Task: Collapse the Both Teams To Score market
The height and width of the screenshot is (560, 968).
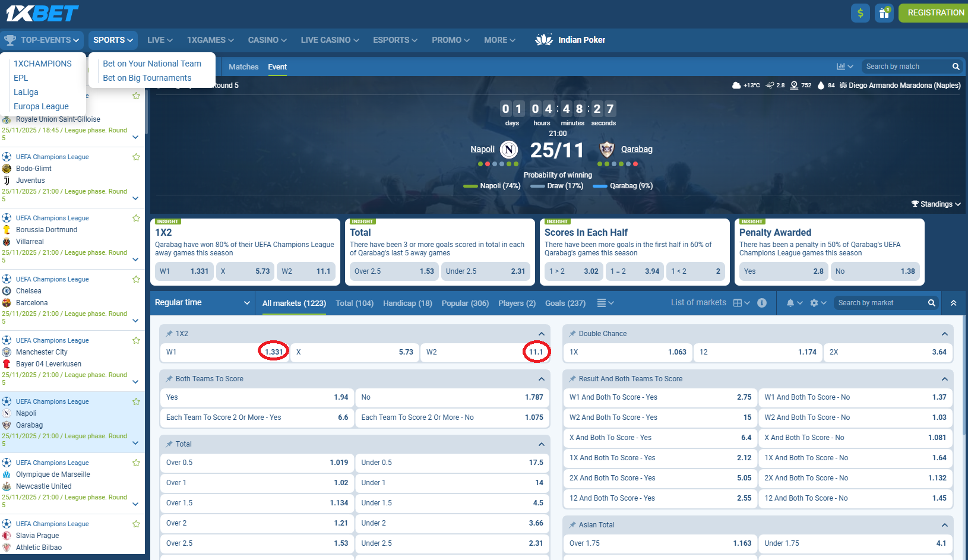Action: [540, 378]
